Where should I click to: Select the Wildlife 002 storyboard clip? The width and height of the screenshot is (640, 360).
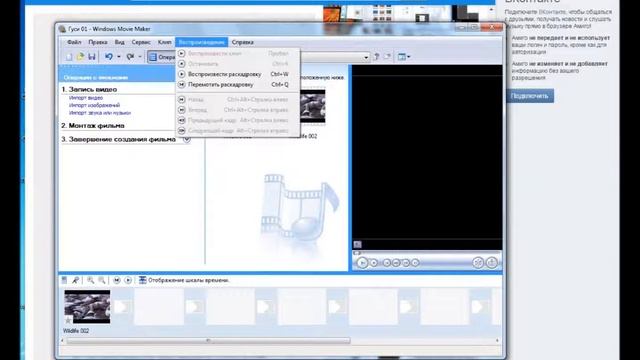tap(87, 307)
